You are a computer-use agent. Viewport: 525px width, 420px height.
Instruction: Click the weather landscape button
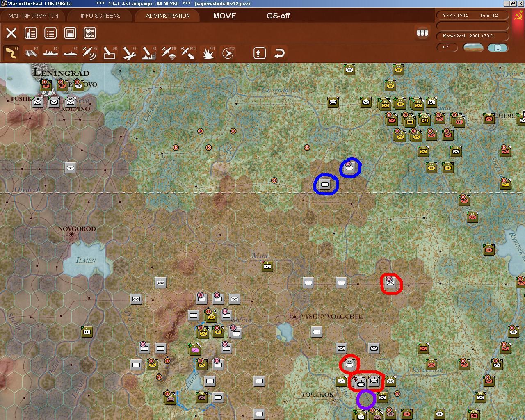pyautogui.click(x=473, y=48)
